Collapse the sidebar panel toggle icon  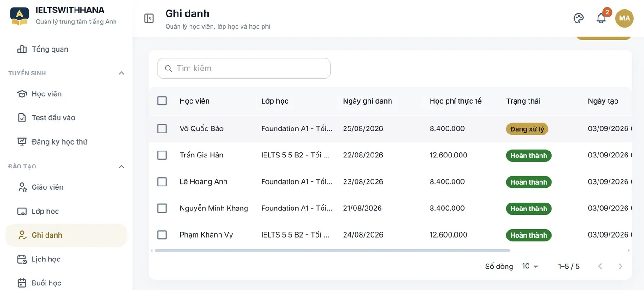tap(149, 18)
